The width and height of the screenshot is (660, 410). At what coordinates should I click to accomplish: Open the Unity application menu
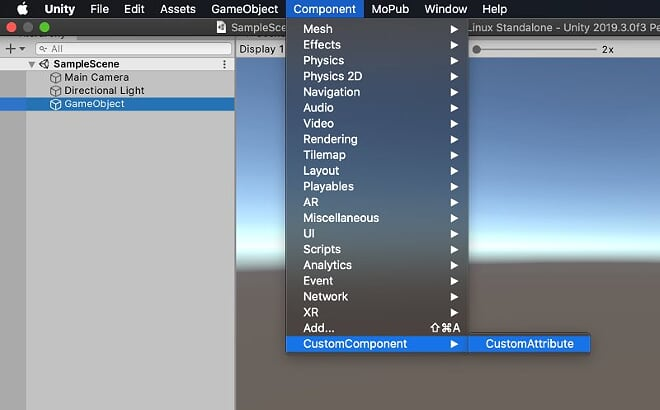(59, 9)
